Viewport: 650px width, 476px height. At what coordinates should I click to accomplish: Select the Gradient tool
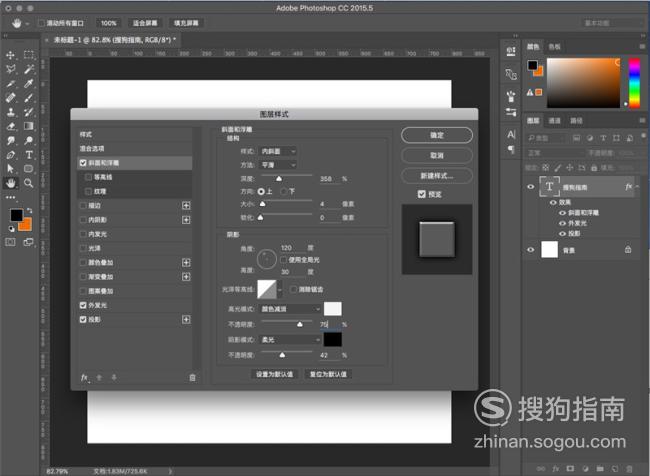(x=29, y=126)
